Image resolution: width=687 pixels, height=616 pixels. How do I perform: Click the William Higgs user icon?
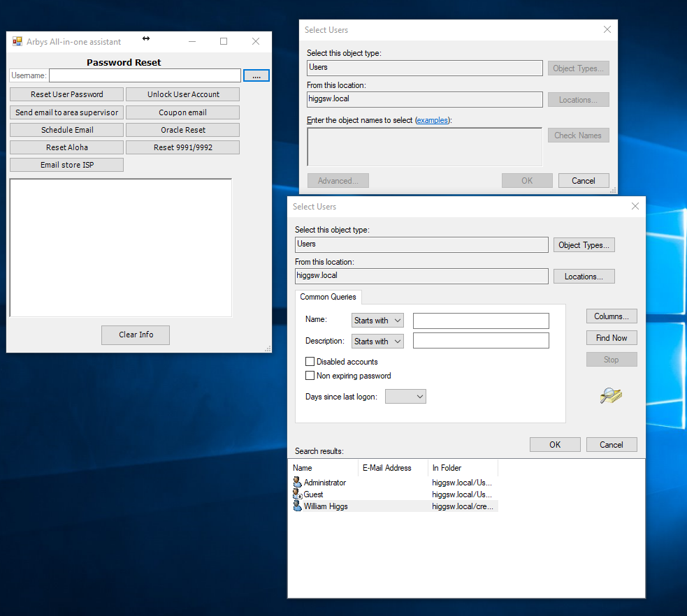(298, 506)
